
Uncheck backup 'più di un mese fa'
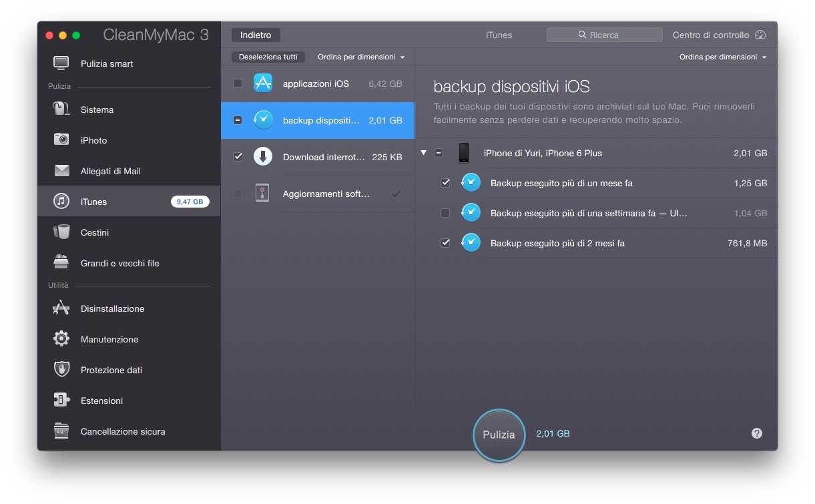pyautogui.click(x=445, y=183)
